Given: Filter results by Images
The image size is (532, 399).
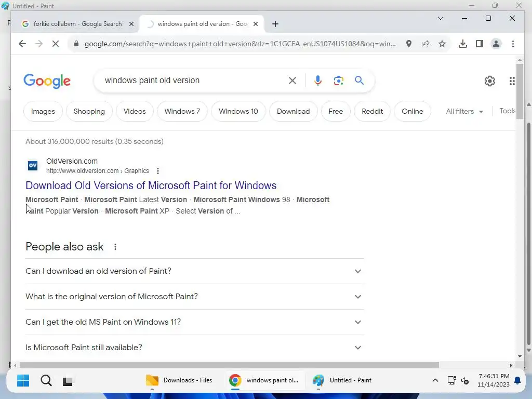Looking at the screenshot, I should click(x=43, y=111).
